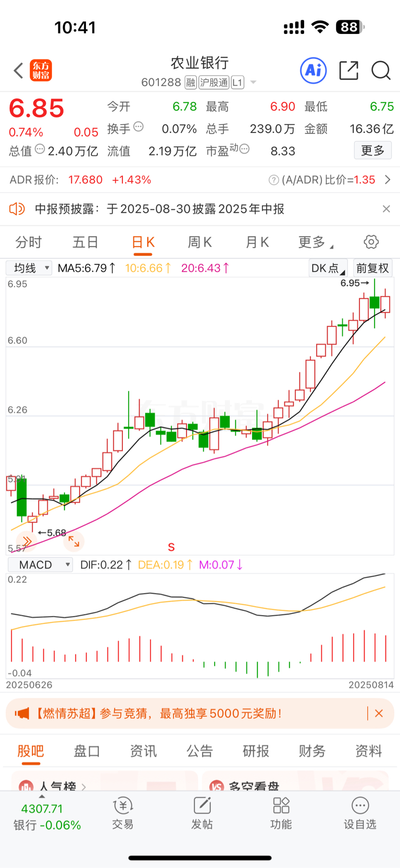Open chart settings gear icon
This screenshot has height=868, width=400.
371,242
